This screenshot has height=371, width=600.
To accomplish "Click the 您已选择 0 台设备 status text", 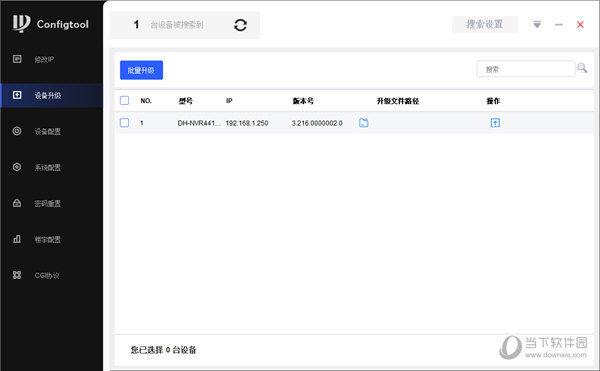I will tap(163, 350).
